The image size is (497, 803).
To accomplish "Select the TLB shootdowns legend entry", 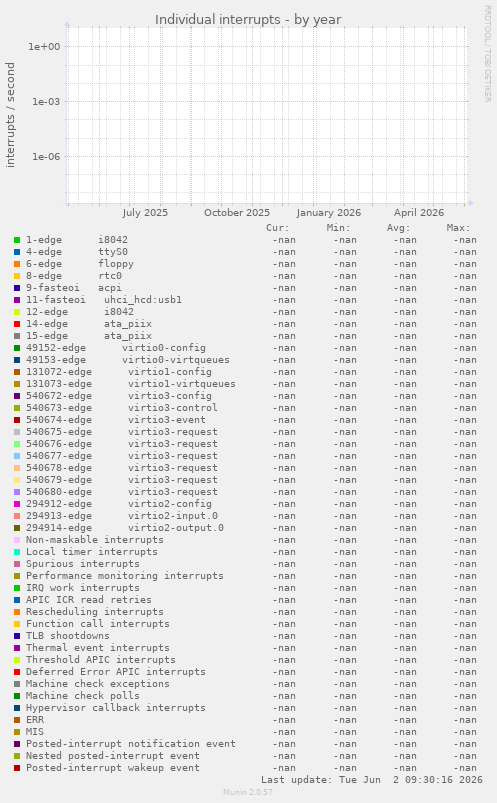I will tap(68, 636).
